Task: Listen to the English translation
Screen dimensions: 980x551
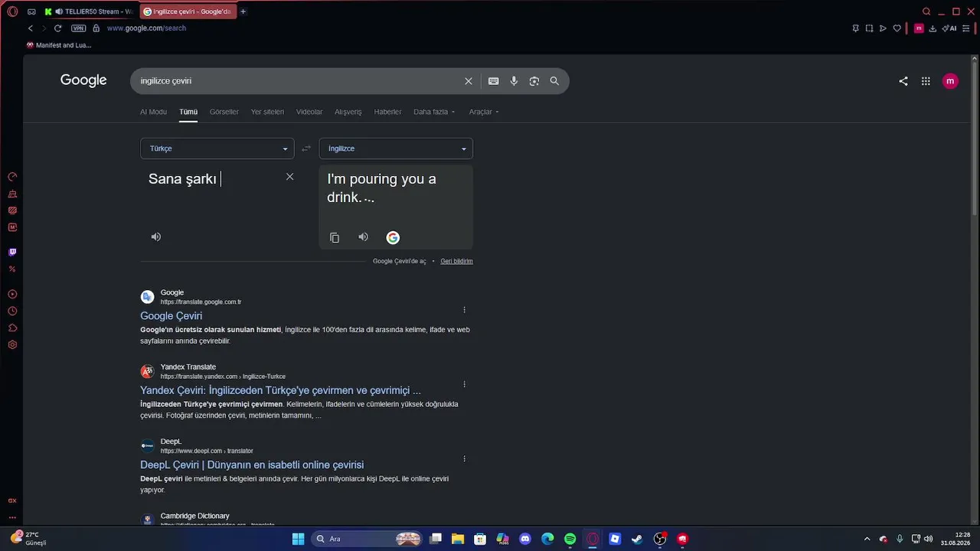Action: tap(364, 237)
